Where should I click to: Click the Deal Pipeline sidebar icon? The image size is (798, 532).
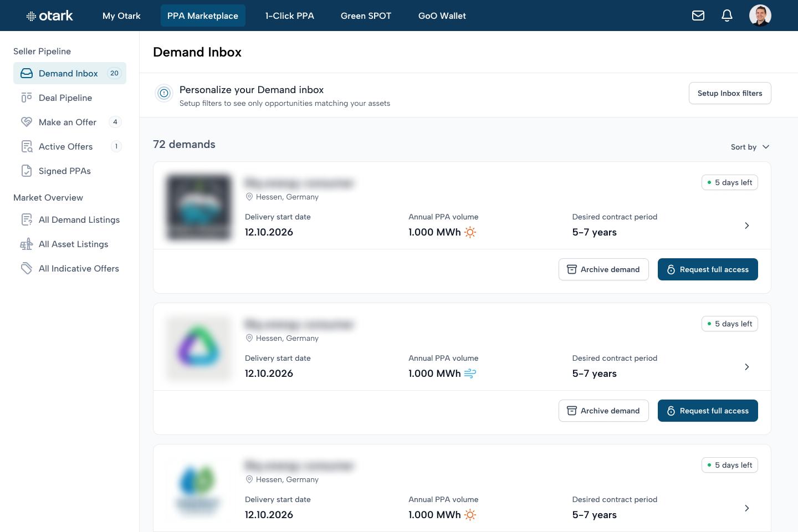pos(27,98)
